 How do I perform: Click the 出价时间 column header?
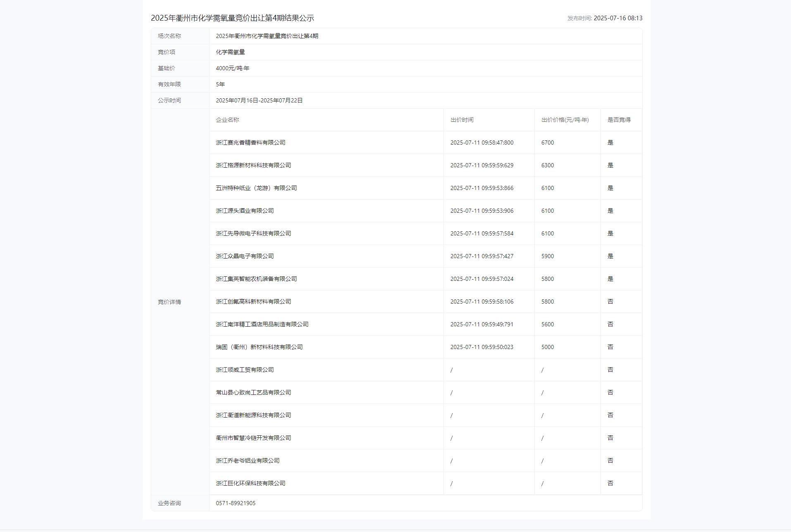(x=462, y=120)
